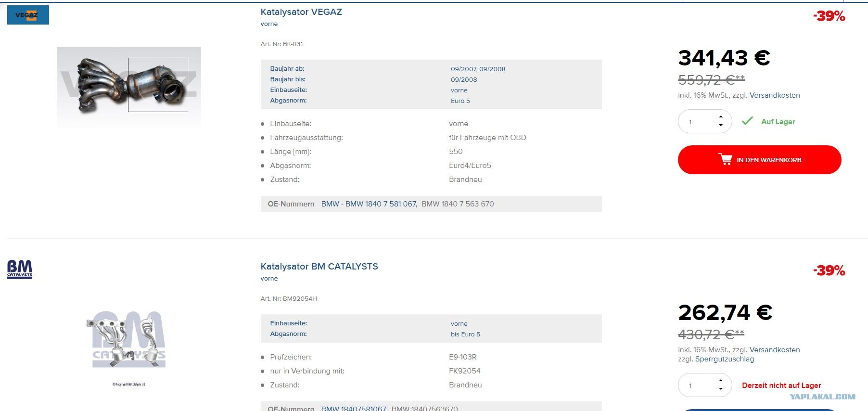Click the VEGAZ brand logo
This screenshot has height=411, width=868.
coord(28,15)
